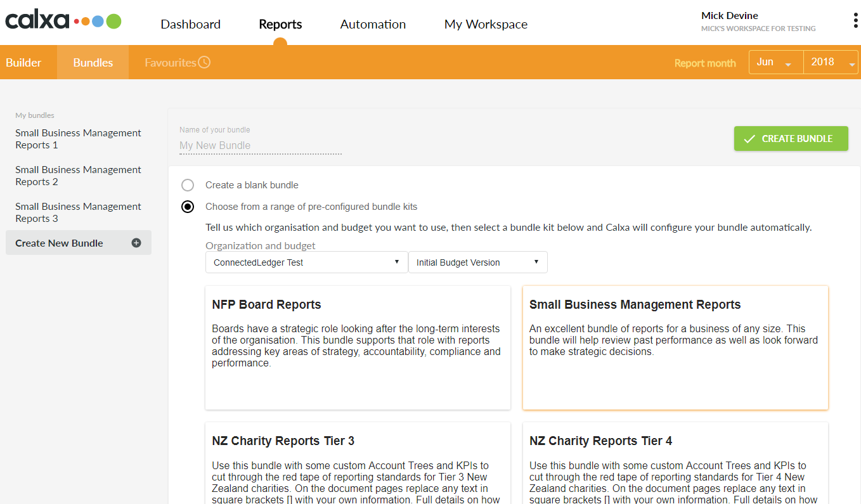Choose the Small Business Management Reports kit card
Image resolution: width=861 pixels, height=504 pixels.
675,347
